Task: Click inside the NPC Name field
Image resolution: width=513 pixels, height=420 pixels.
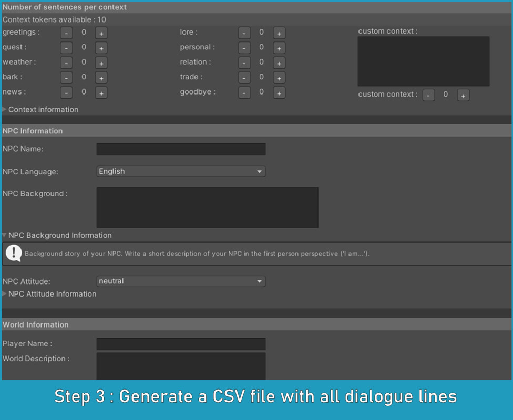Action: pyautogui.click(x=180, y=149)
